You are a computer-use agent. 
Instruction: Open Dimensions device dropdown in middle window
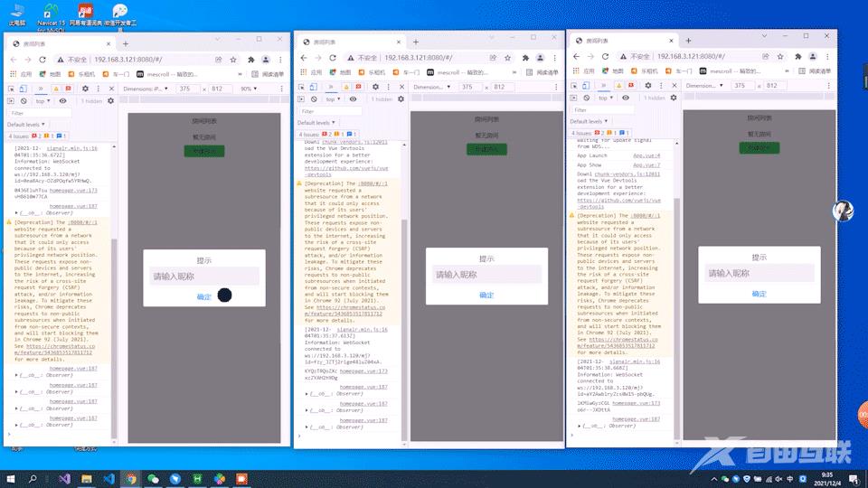pyautogui.click(x=432, y=87)
